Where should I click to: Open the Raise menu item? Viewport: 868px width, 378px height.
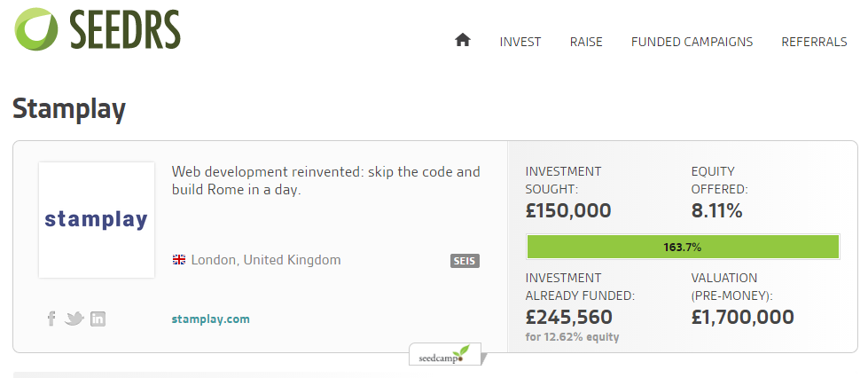[x=586, y=42]
